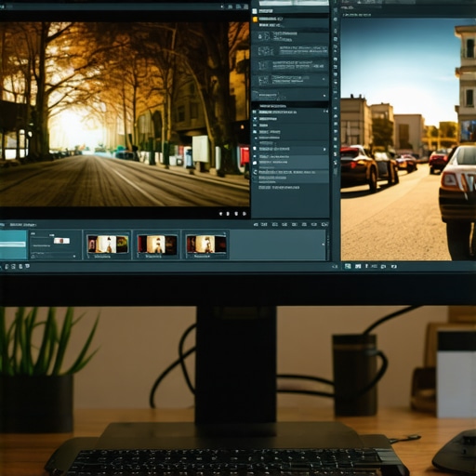Click the yellow folder icon atop the side panel
The height and width of the screenshot is (476, 476).
(255, 20)
